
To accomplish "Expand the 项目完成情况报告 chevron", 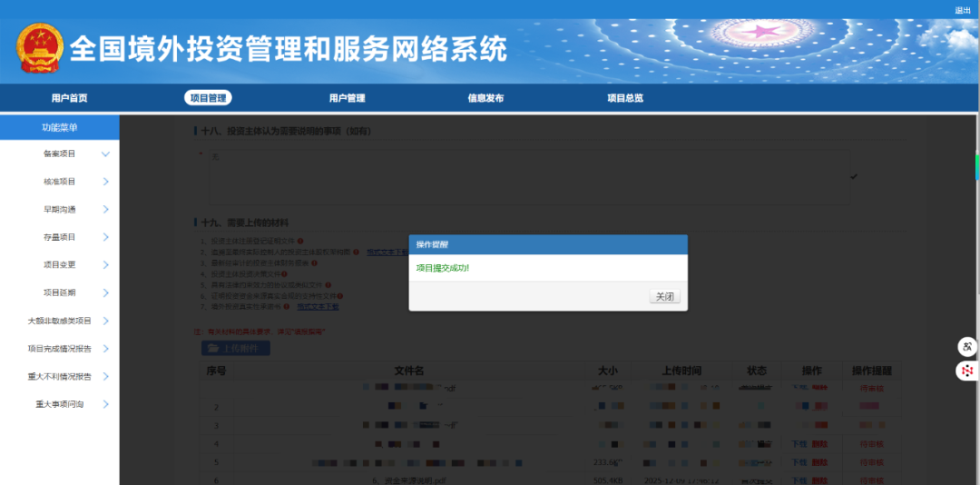I will tap(105, 349).
